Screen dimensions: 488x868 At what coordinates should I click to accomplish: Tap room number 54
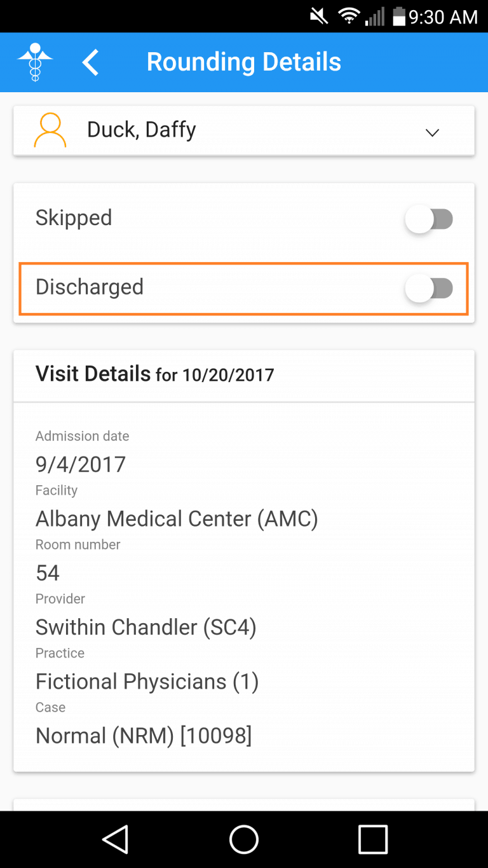(x=48, y=573)
